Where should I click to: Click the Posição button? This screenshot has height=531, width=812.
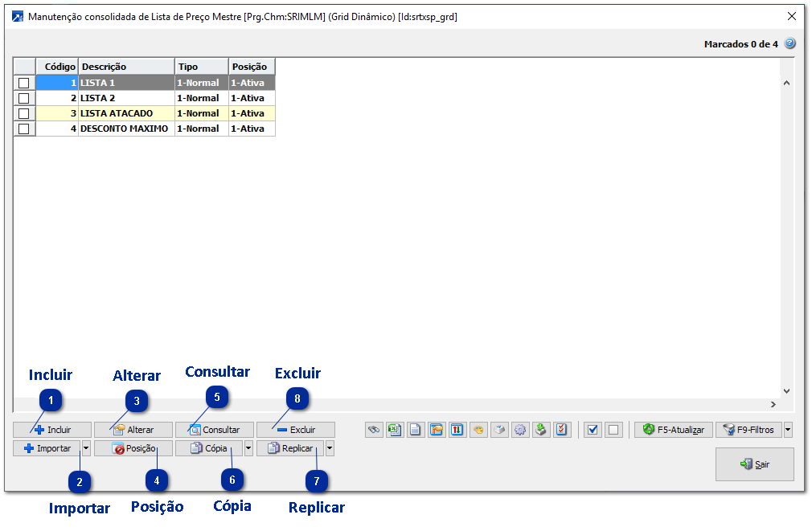click(x=133, y=448)
